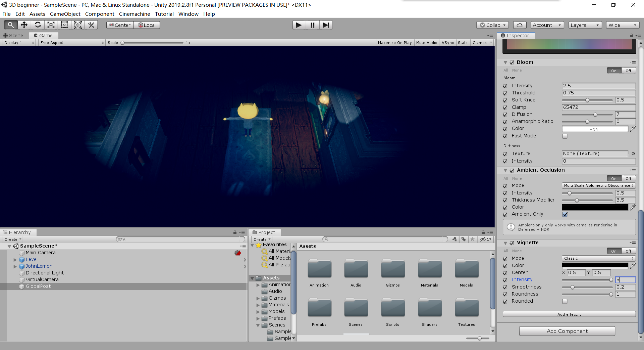Select the Scale tool
Viewport: 644px width, 350px height.
pyautogui.click(x=51, y=25)
